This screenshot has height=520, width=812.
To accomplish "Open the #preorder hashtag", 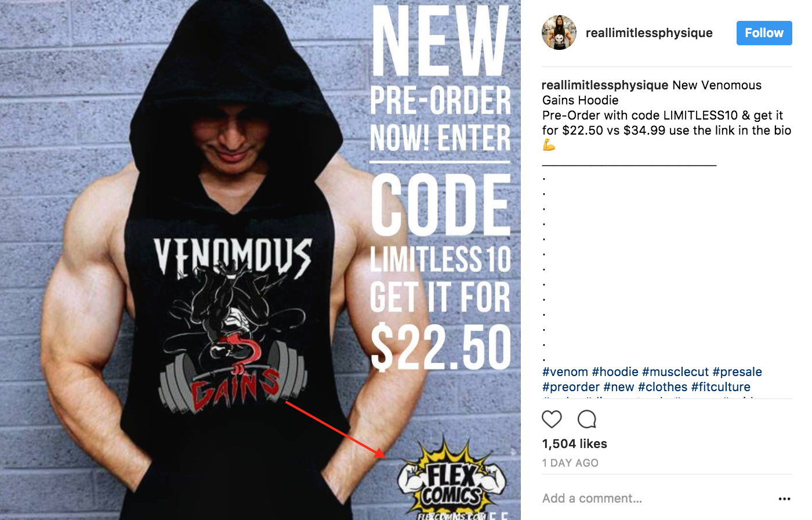I will pyautogui.click(x=571, y=387).
